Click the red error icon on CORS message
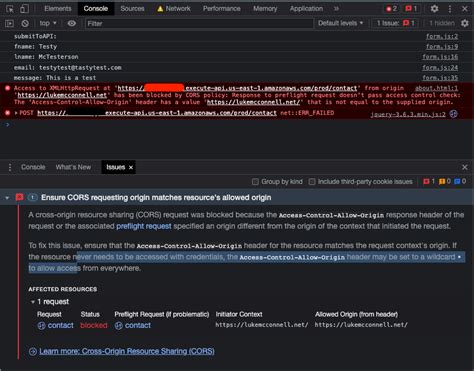The width and height of the screenshot is (474, 371). point(8,88)
